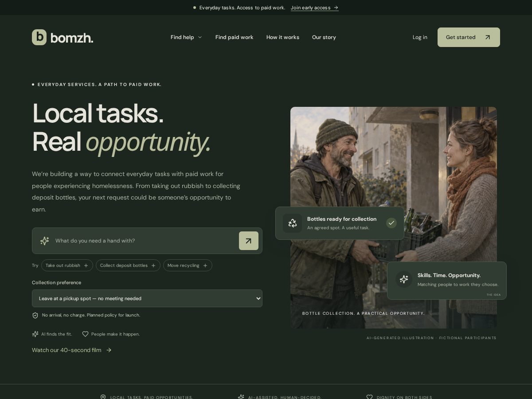Open the Collection preference dropdown
The image size is (532, 399).
[147, 298]
